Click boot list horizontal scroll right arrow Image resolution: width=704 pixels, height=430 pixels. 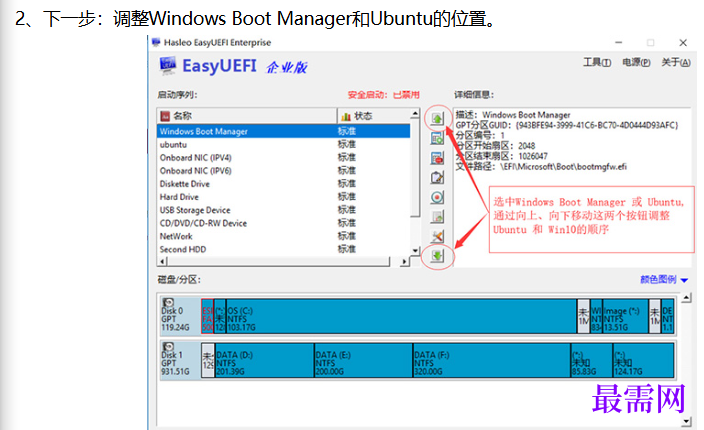pyautogui.click(x=405, y=261)
